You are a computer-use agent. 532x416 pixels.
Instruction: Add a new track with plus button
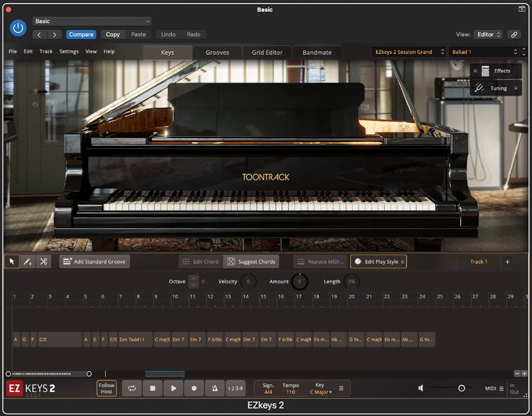click(x=507, y=262)
